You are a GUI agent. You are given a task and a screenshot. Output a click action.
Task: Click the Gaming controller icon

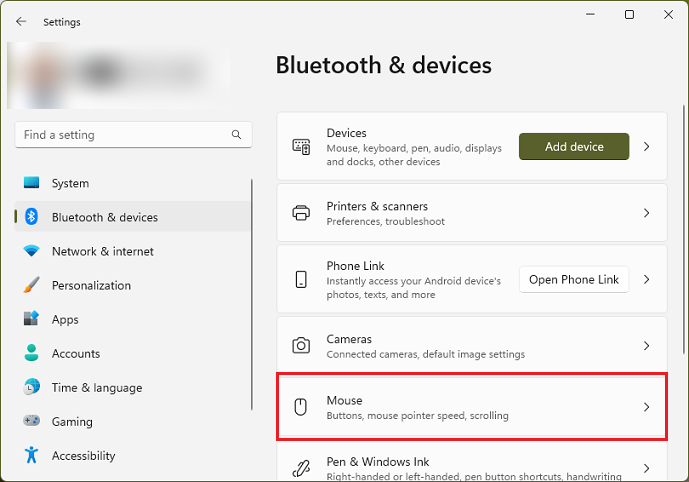(31, 421)
